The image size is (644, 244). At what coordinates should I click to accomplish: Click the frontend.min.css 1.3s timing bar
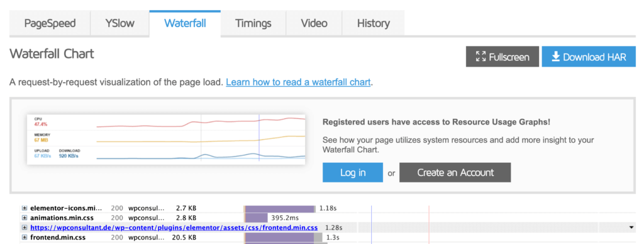[284, 238]
